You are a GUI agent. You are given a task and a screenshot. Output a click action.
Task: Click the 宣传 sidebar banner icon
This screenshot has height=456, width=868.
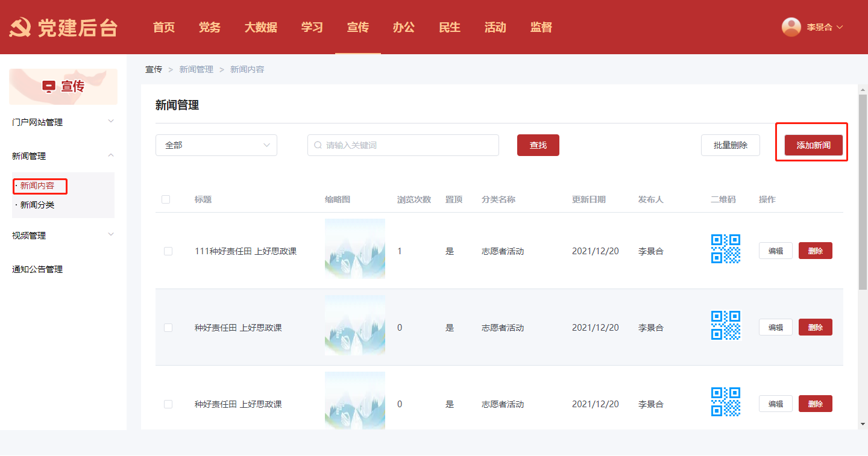(x=49, y=87)
